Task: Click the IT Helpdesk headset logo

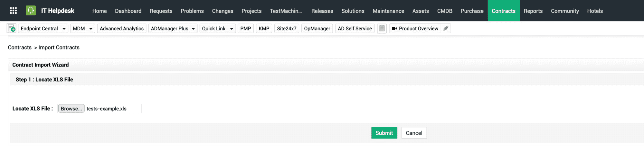Action: [31, 11]
